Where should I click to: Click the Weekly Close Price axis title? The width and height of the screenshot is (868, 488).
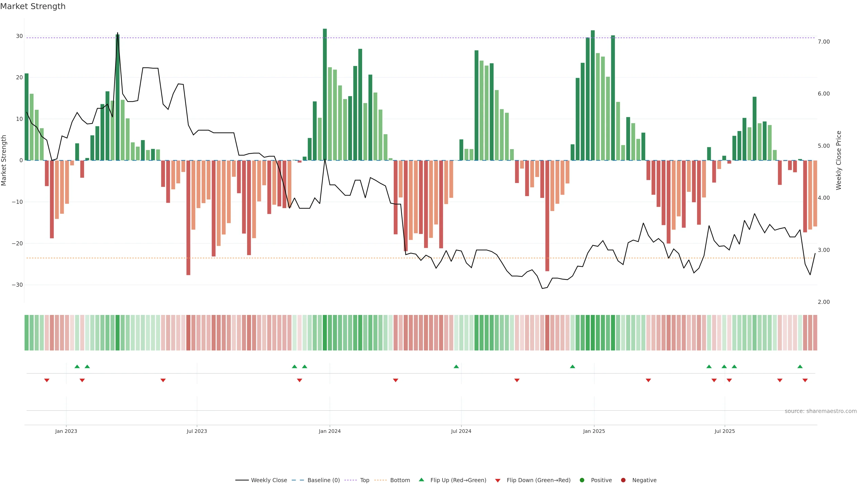point(839,160)
